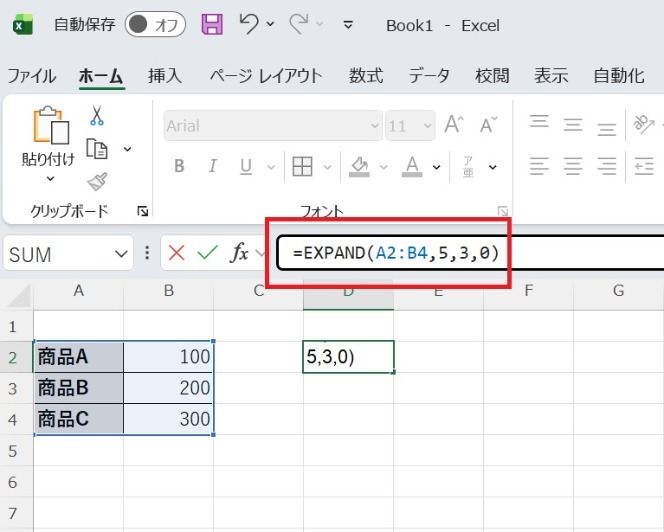Click cell D2 showing 5,3,0)
This screenshot has width=664, height=532.
click(x=348, y=357)
